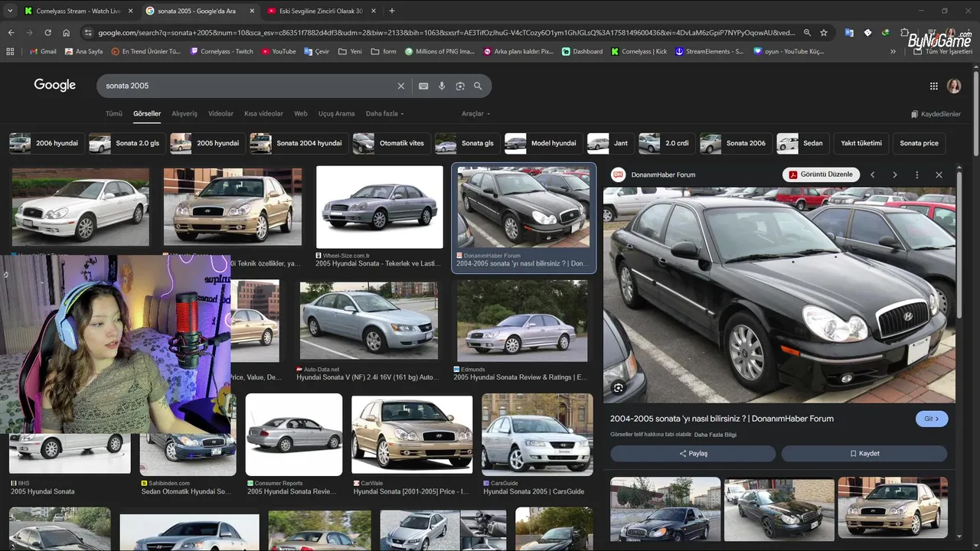Show more bookmarks with double chevron

[x=893, y=51]
